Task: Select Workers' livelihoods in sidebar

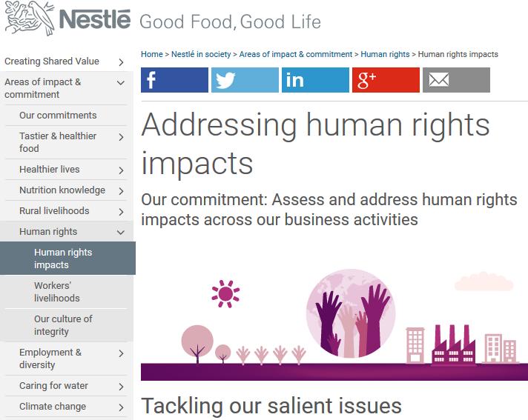Action: click(x=57, y=292)
